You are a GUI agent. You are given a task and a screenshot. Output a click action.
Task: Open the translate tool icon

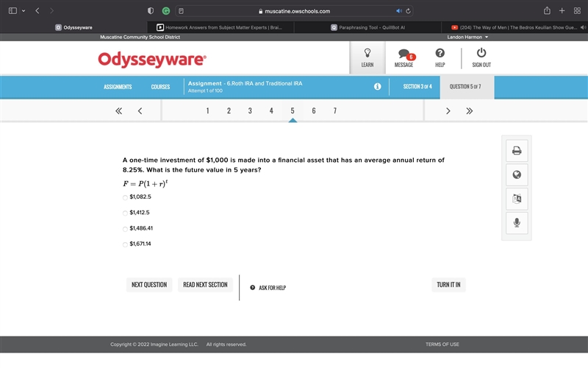(517, 199)
